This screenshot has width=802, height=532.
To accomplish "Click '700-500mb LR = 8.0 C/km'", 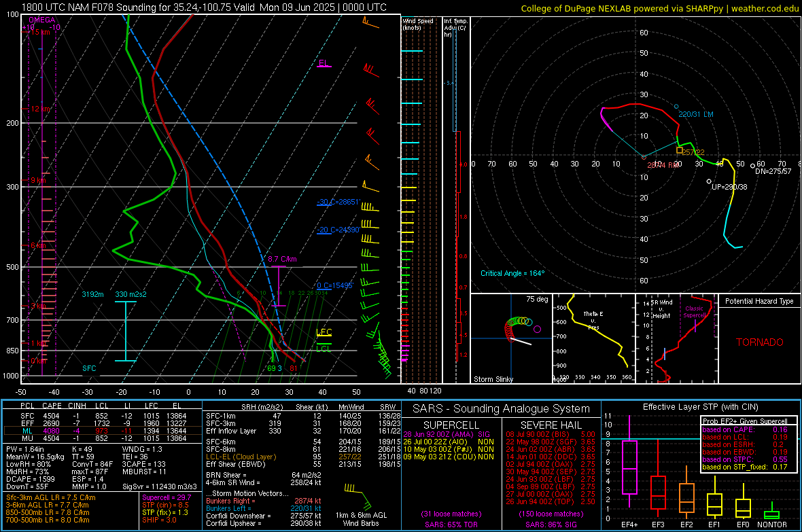I will pyautogui.click(x=48, y=520).
